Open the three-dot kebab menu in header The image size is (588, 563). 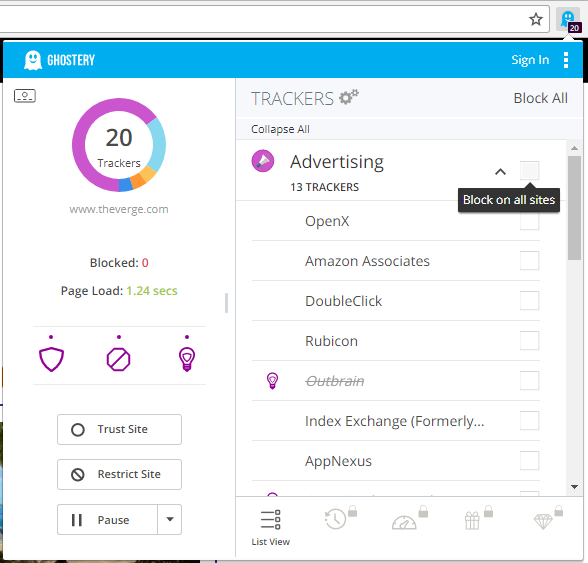566,60
